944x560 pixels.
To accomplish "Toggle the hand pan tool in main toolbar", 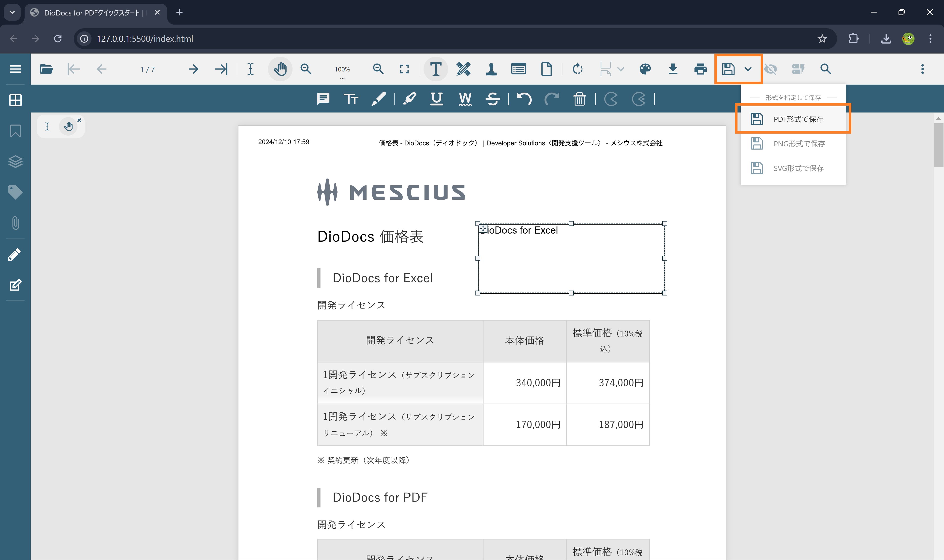I will (x=280, y=69).
